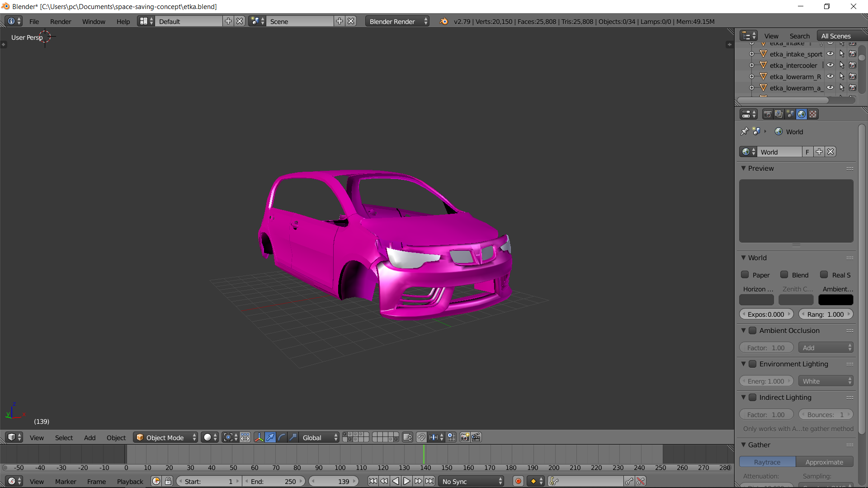Open the Texture properties tab
Viewport: 868px width, 488px height.
tap(813, 114)
